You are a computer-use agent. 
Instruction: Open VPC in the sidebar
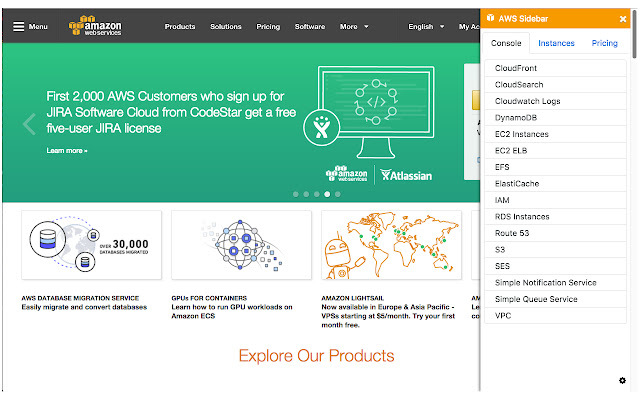tap(555, 316)
